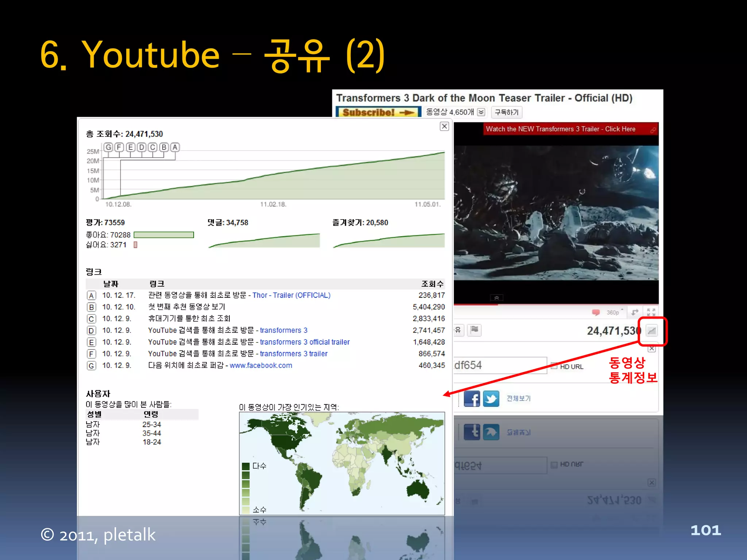Image resolution: width=747 pixels, height=560 pixels.
Task: Select marker C on the views chart
Action: [x=152, y=147]
